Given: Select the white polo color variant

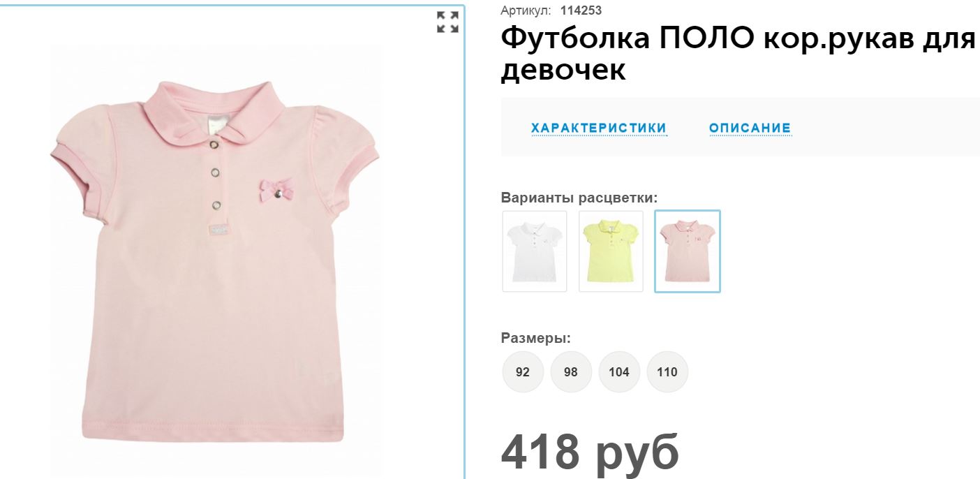Looking at the screenshot, I should pyautogui.click(x=535, y=251).
